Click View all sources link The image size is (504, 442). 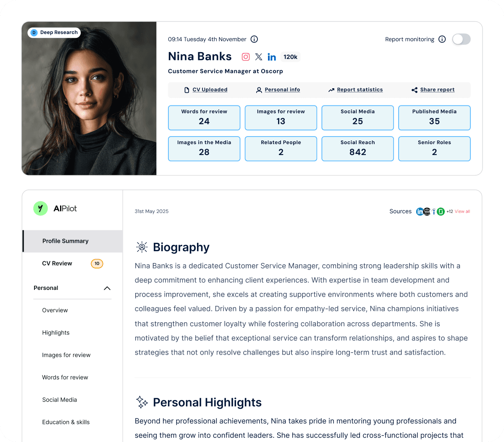point(462,211)
